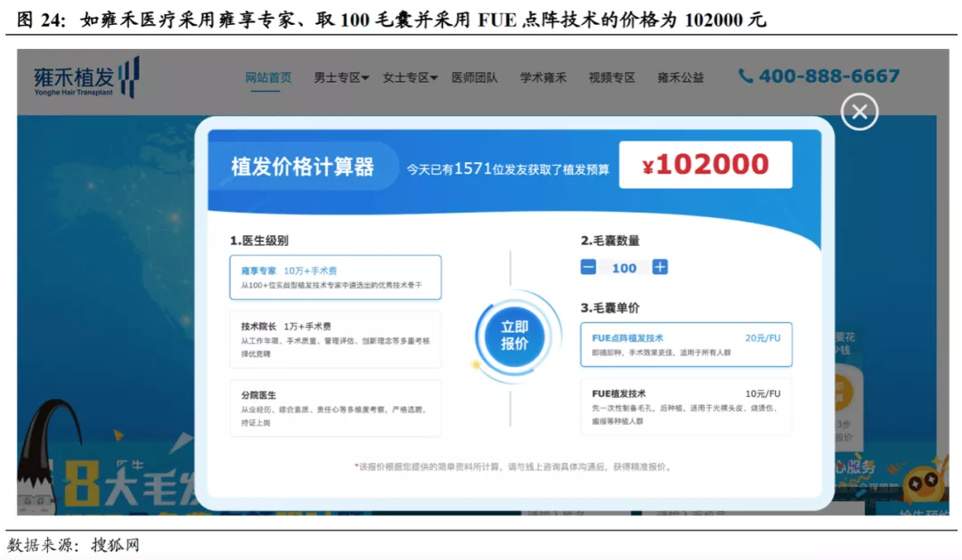Select the 雍享专家 doctor level option
962x560 pixels.
(x=335, y=277)
